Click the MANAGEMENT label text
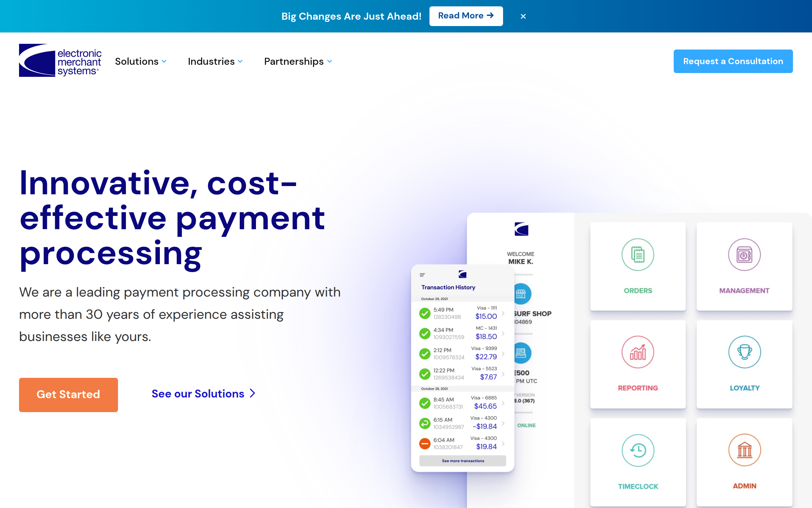The height and width of the screenshot is (508, 812). point(744,291)
